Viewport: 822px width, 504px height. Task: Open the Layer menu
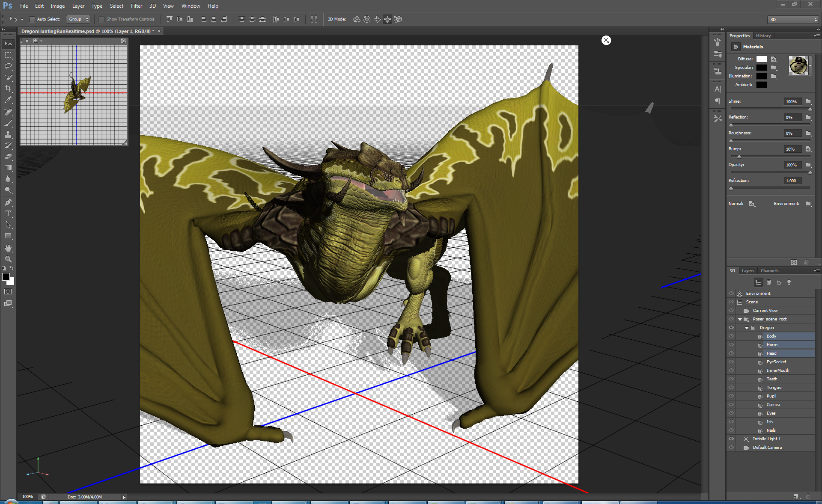[x=78, y=6]
